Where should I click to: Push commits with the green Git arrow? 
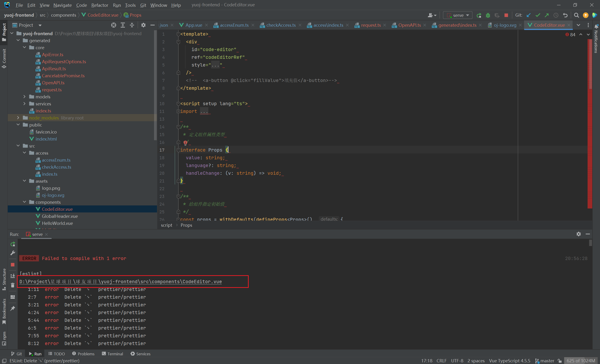(547, 15)
